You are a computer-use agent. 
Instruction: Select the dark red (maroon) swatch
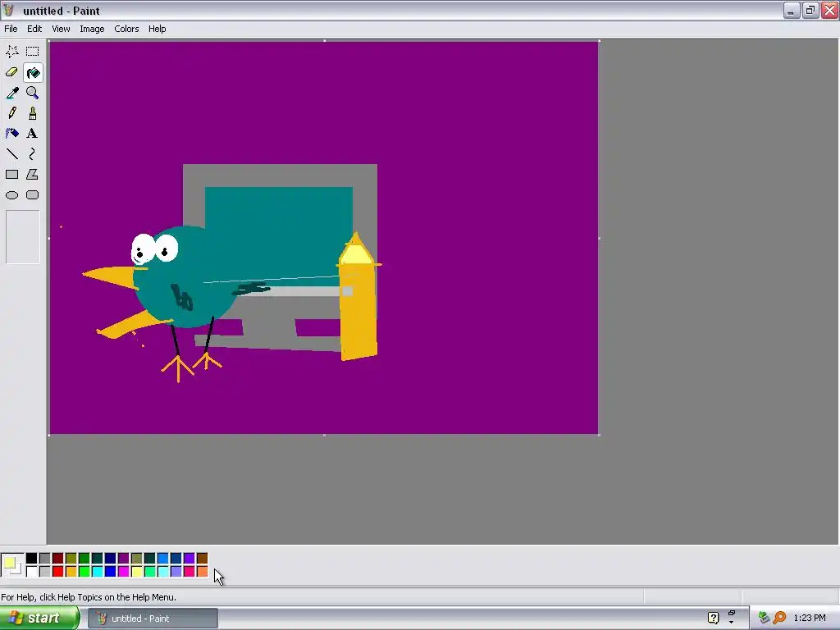click(x=58, y=559)
